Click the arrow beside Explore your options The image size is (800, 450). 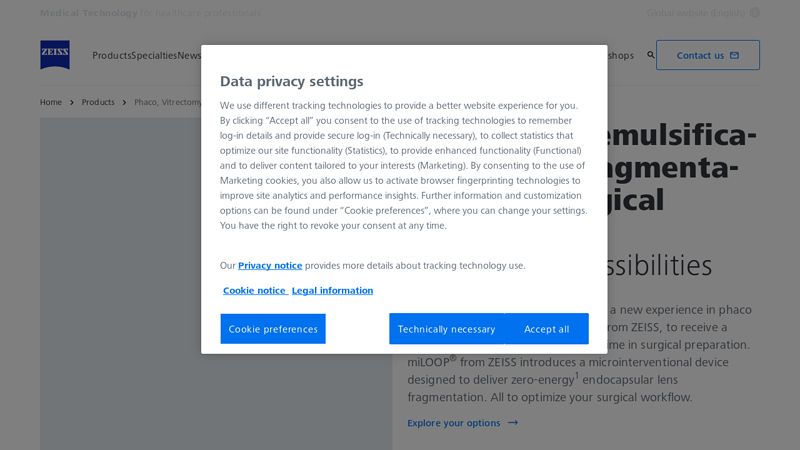click(x=513, y=423)
